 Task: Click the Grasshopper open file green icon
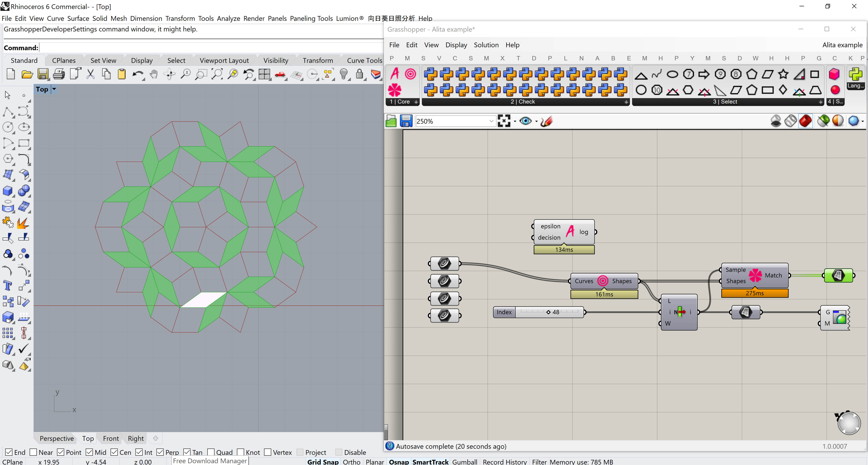(391, 121)
